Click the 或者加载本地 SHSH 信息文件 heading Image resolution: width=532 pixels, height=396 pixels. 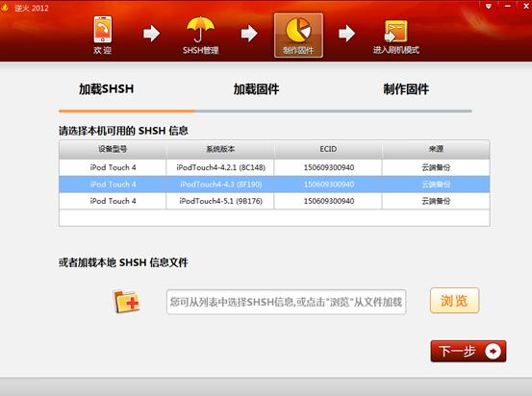(123, 262)
